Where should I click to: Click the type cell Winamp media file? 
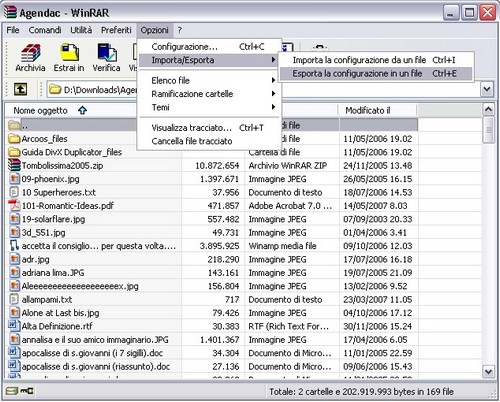coord(282,246)
